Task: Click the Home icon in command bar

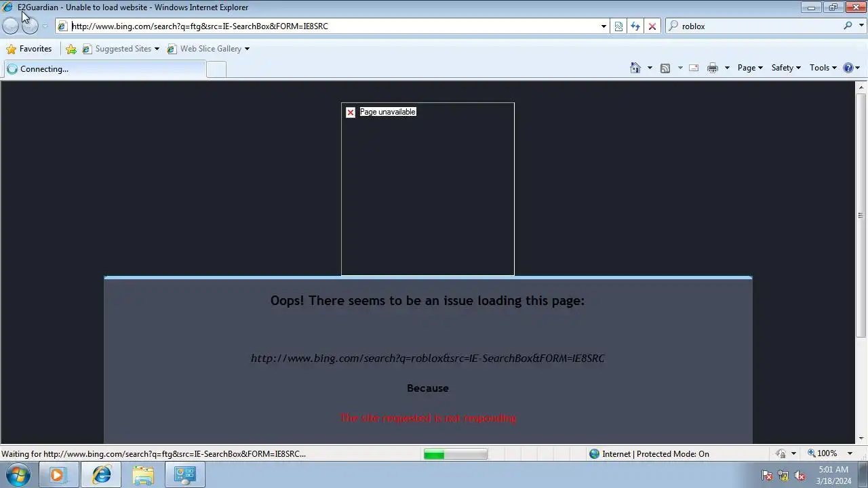Action: pos(635,68)
